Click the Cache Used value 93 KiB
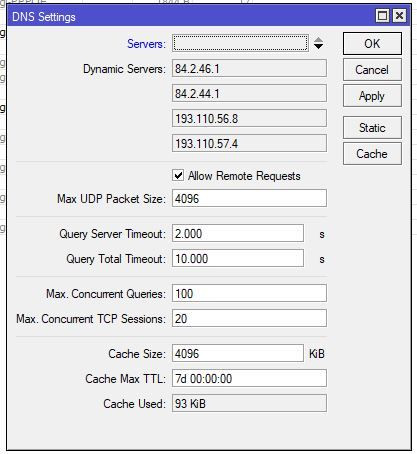417x454 pixels. tap(249, 403)
